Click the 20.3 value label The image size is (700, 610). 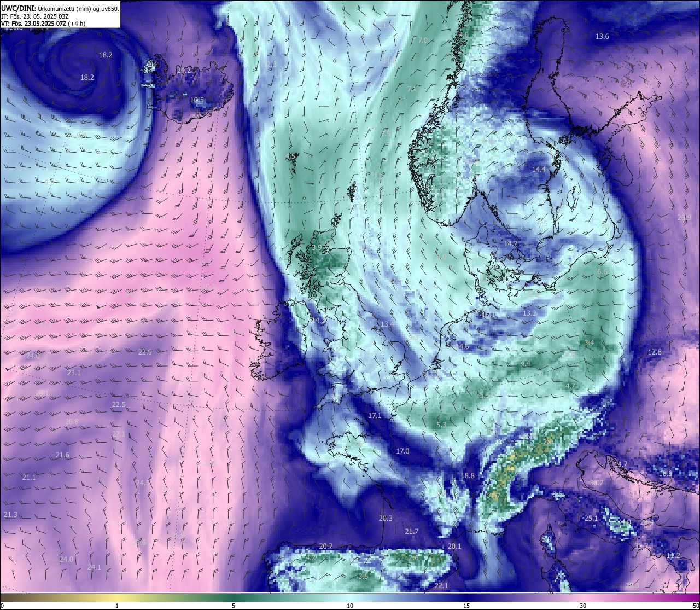coord(386,519)
